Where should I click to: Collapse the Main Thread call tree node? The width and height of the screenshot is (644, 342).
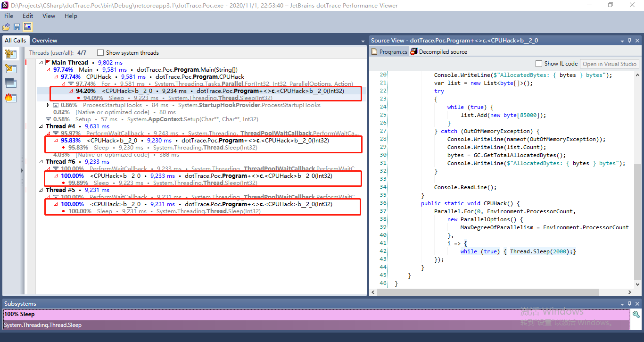click(41, 62)
